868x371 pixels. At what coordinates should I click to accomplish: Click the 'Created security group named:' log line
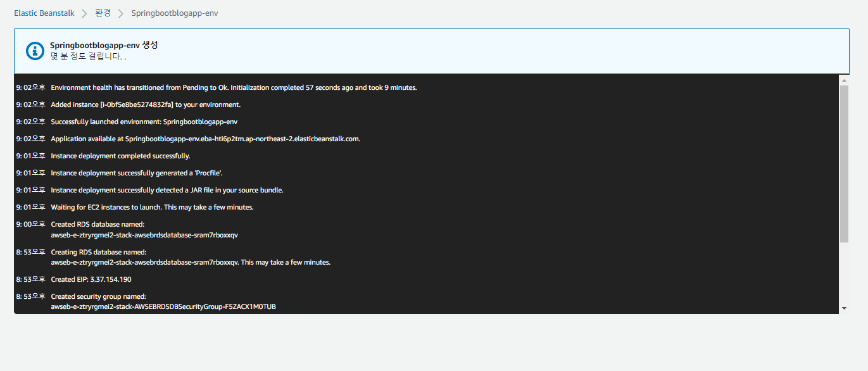(98, 296)
